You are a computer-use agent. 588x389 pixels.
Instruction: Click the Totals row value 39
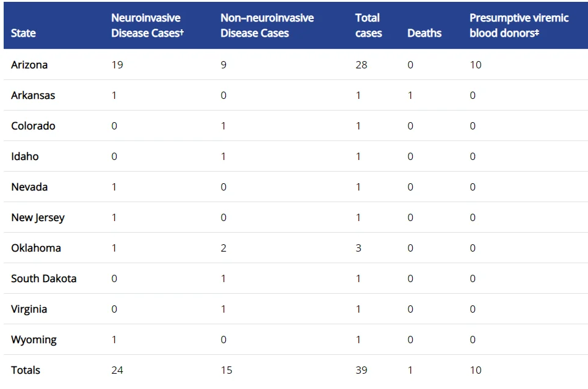[361, 370]
